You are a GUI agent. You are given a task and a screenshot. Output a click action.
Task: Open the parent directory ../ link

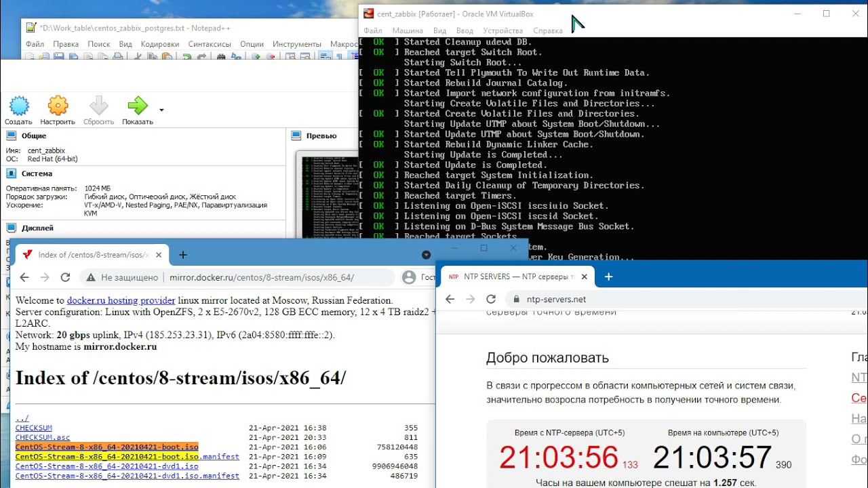pos(22,418)
